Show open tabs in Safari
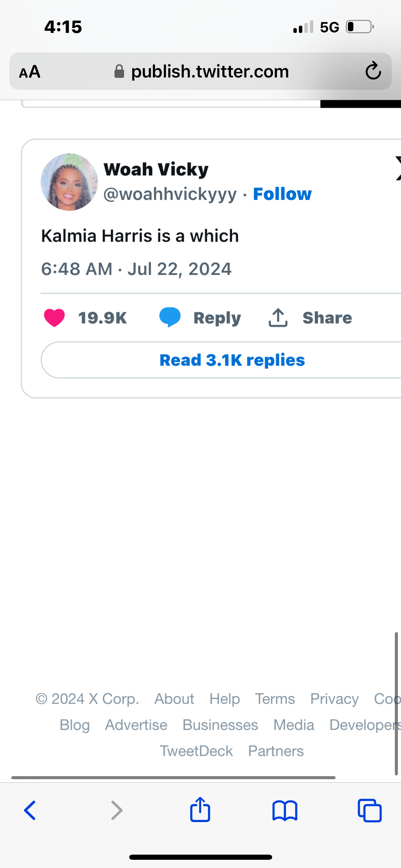 click(x=369, y=810)
